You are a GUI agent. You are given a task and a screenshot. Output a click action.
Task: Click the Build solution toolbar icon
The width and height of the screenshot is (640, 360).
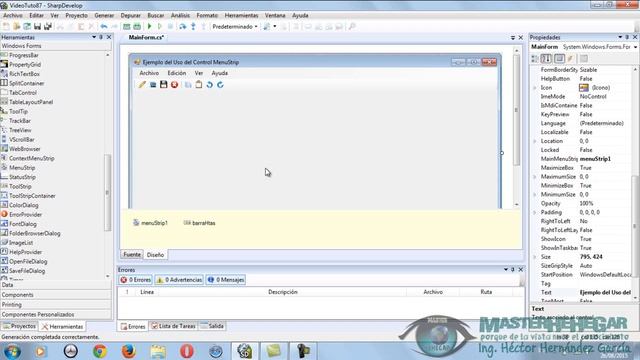[127, 27]
